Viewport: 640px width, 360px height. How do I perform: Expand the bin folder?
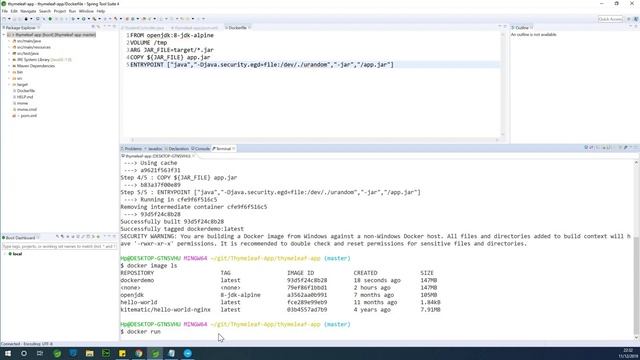(x=9, y=72)
